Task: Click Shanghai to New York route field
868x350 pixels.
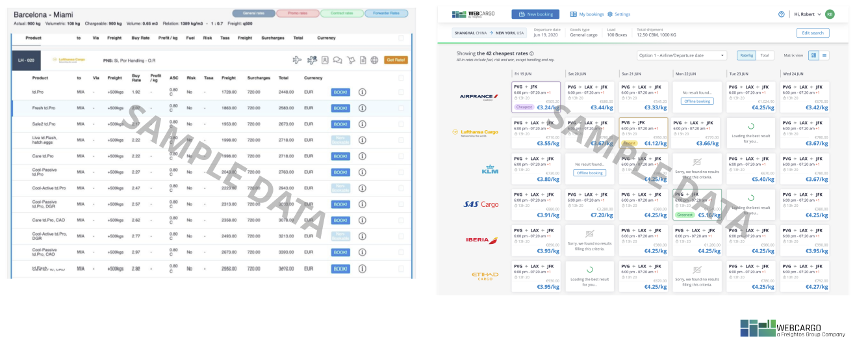Action: point(491,33)
